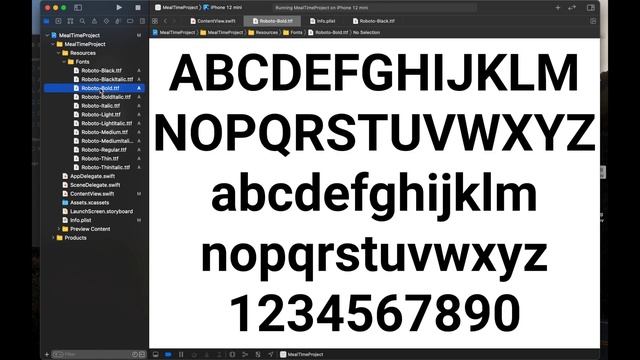The width and height of the screenshot is (640, 360).
Task: Open the Debug navigator icon
Action: pos(118,21)
